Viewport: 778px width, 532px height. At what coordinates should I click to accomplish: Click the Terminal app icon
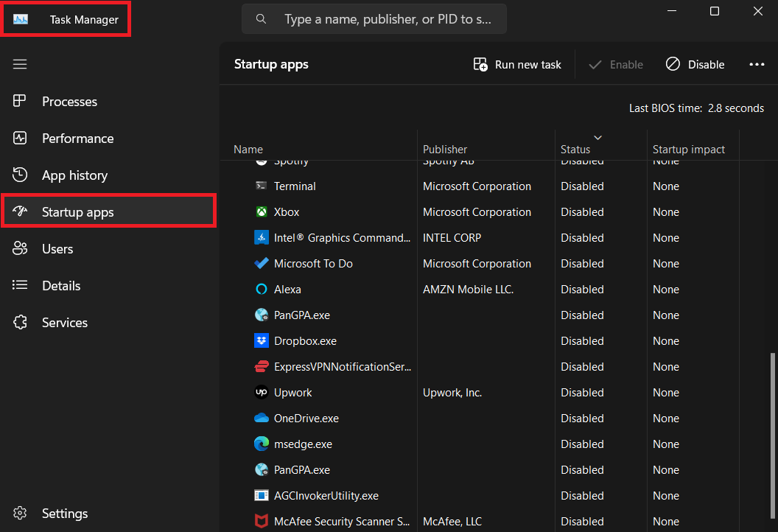tap(261, 186)
